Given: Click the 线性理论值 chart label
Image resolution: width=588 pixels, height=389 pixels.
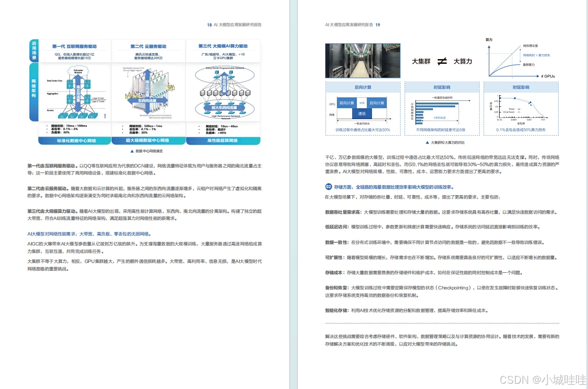Looking at the screenshot, I should pos(530,45).
